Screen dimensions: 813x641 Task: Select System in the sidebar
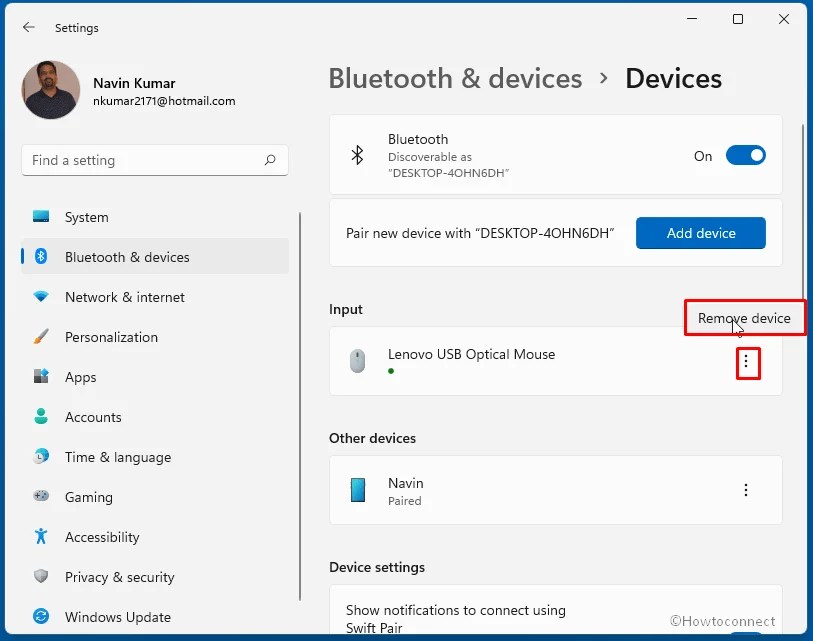tap(86, 217)
